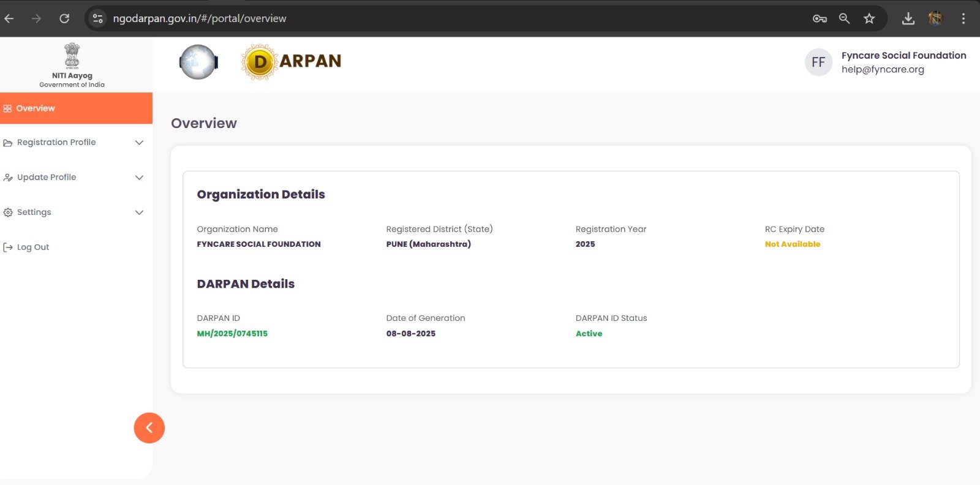The image size is (980, 485).
Task: Go back in browser history
Action: 9,18
